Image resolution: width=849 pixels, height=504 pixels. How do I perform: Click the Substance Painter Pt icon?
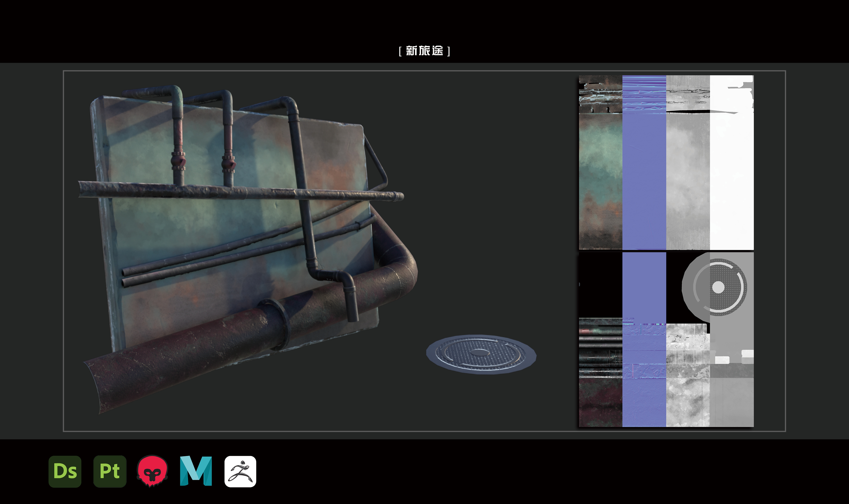point(110,472)
